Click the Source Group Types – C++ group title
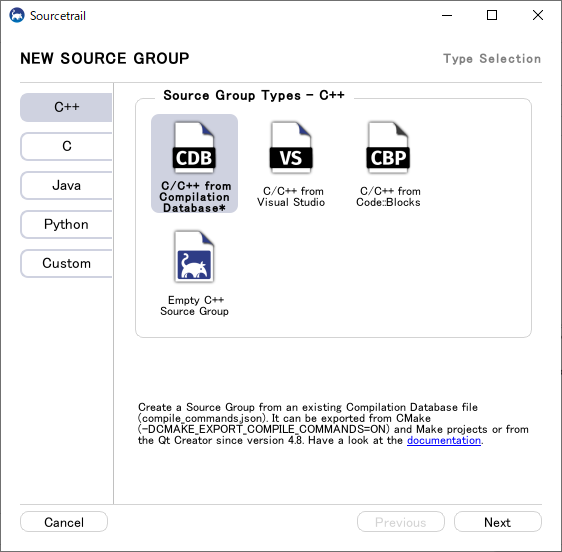This screenshot has height=552, width=562. click(253, 95)
